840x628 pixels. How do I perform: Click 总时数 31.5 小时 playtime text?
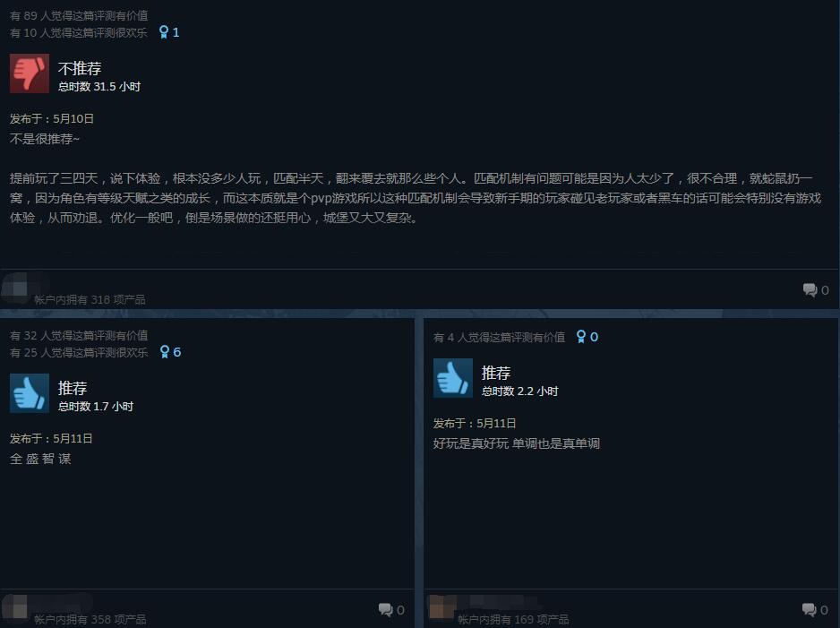pyautogui.click(x=99, y=86)
